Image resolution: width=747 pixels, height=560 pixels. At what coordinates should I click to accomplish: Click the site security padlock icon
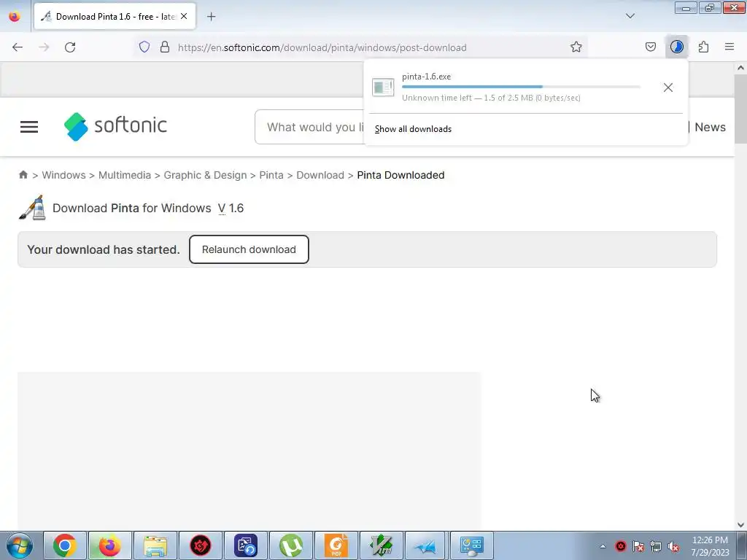pos(165,47)
